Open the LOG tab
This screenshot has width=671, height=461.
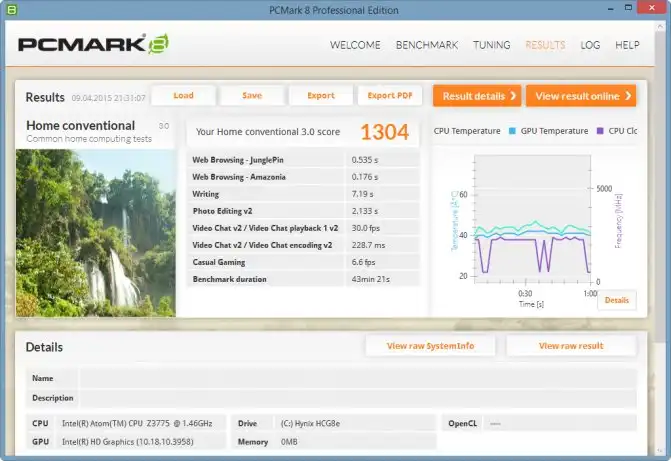(590, 45)
